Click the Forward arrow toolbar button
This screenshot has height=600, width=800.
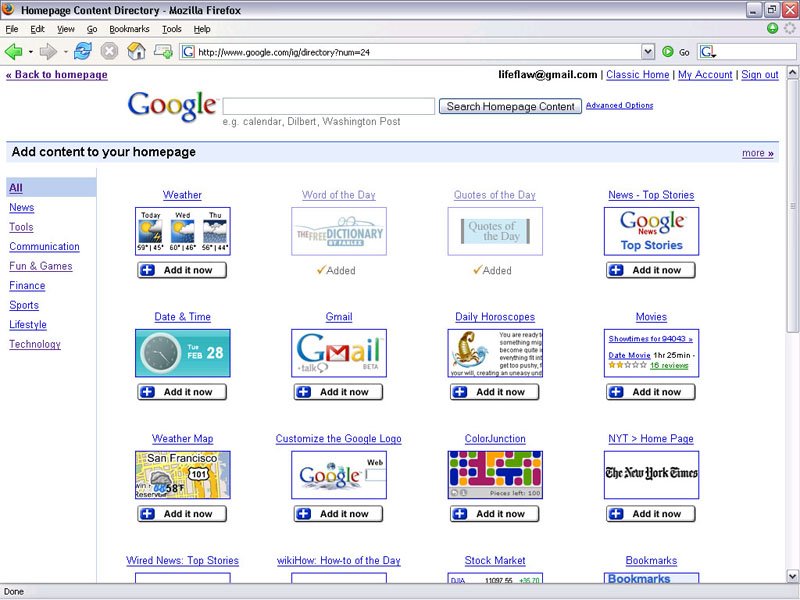click(x=48, y=52)
